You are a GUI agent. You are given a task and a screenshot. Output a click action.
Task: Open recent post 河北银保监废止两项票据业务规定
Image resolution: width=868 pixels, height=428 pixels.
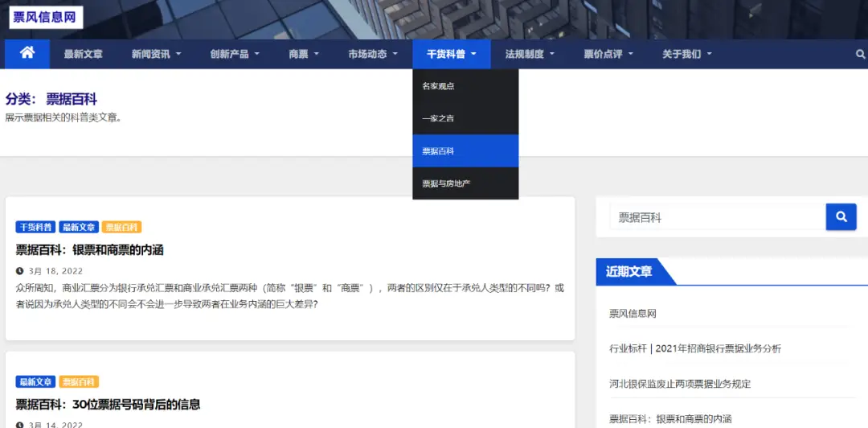(681, 384)
